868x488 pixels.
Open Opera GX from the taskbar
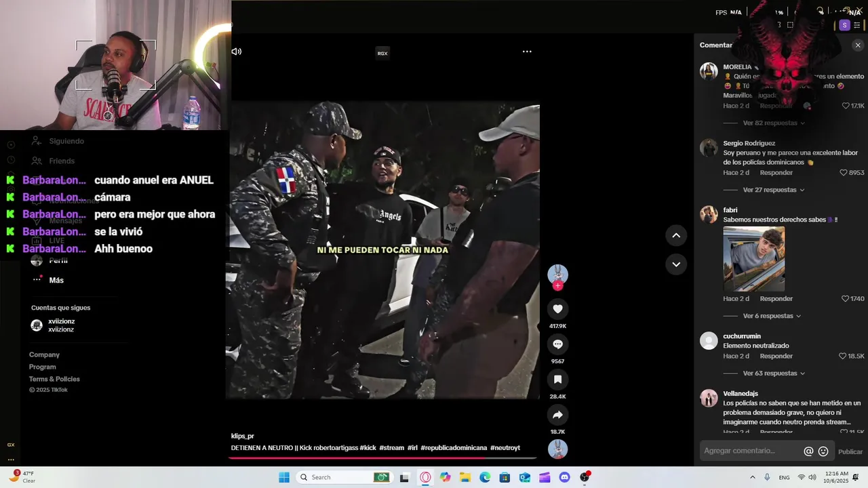[x=425, y=477]
